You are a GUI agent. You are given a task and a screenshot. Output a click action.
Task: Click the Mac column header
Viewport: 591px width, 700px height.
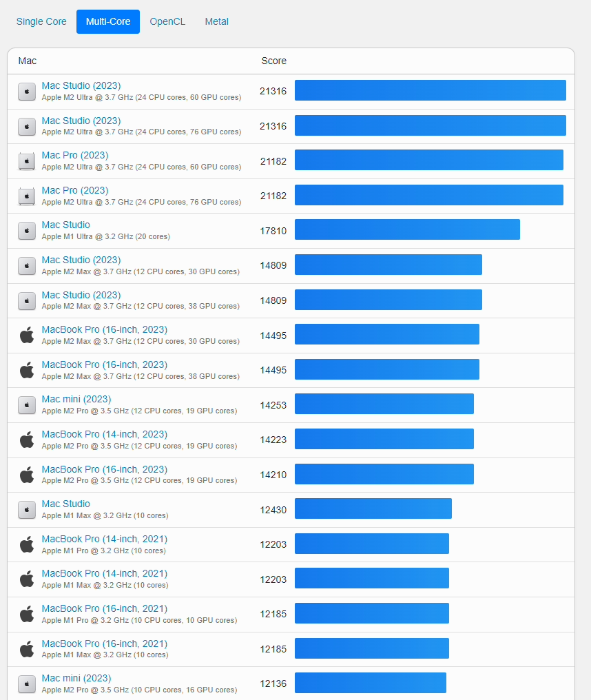point(28,61)
